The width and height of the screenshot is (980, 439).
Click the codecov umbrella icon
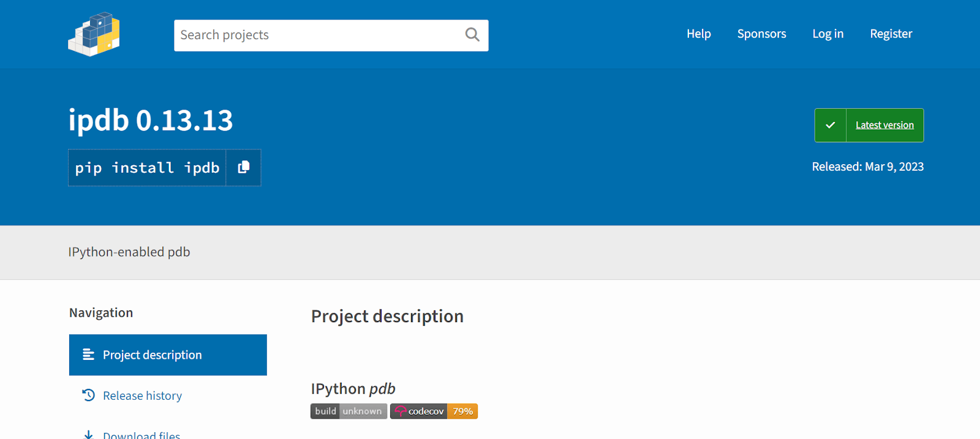pos(400,411)
